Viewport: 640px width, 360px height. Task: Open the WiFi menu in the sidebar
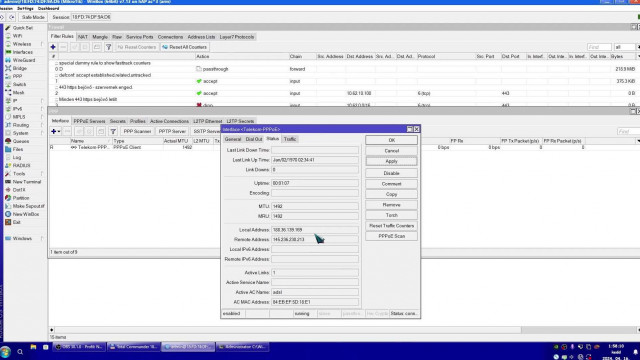click(17, 36)
